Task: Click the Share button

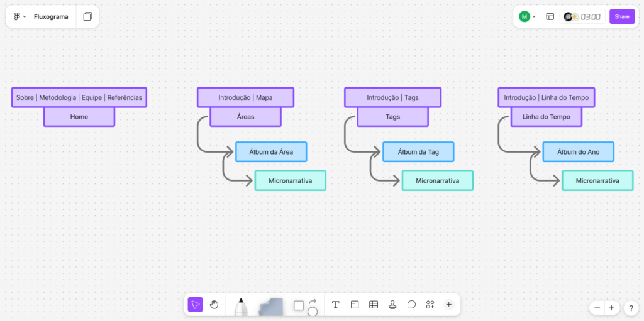Action: 621,17
